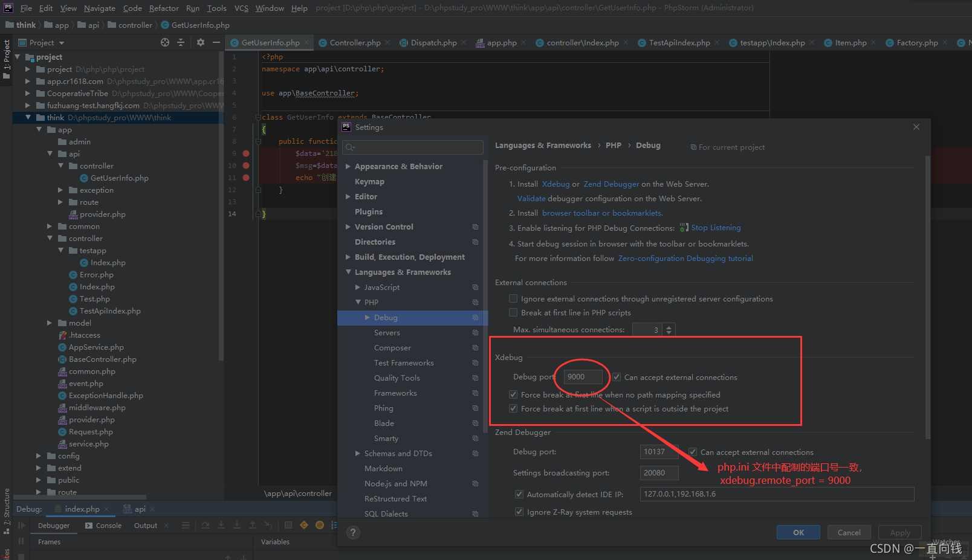Click Step Out icon in debugger toolbar
Viewport: 972px width, 560px height.
click(x=253, y=526)
